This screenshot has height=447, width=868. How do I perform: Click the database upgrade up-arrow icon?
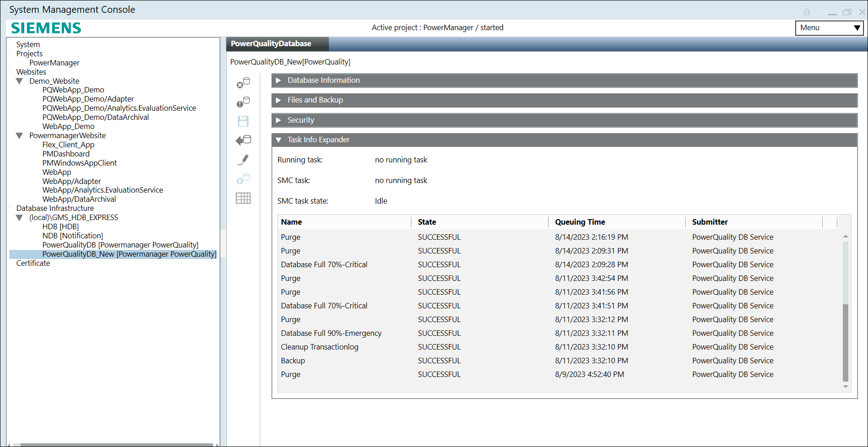pyautogui.click(x=243, y=179)
